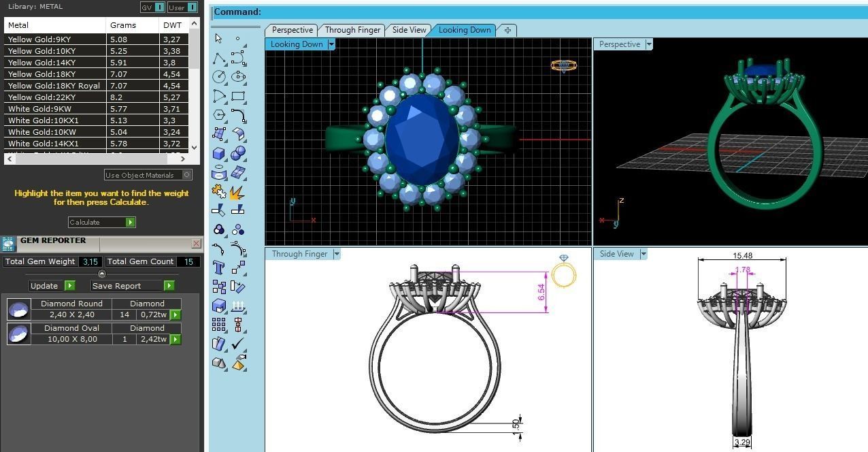Select the Text object T tool

218,268
